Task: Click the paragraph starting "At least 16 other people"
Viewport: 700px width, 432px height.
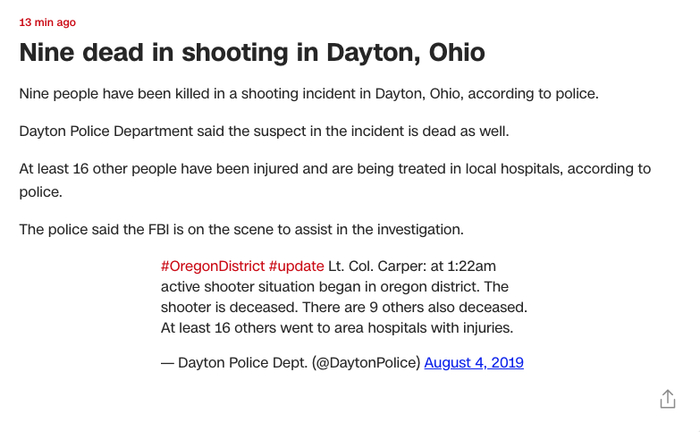Action: click(x=334, y=169)
